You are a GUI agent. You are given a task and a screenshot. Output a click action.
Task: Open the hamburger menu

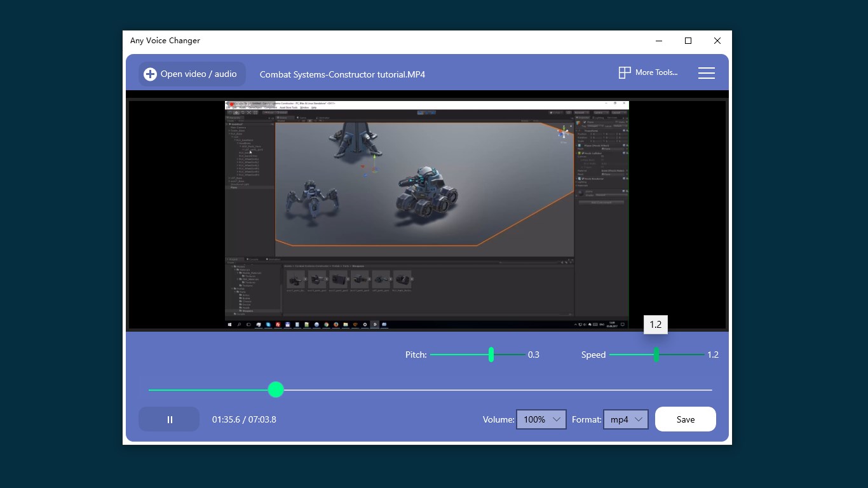[x=706, y=72]
